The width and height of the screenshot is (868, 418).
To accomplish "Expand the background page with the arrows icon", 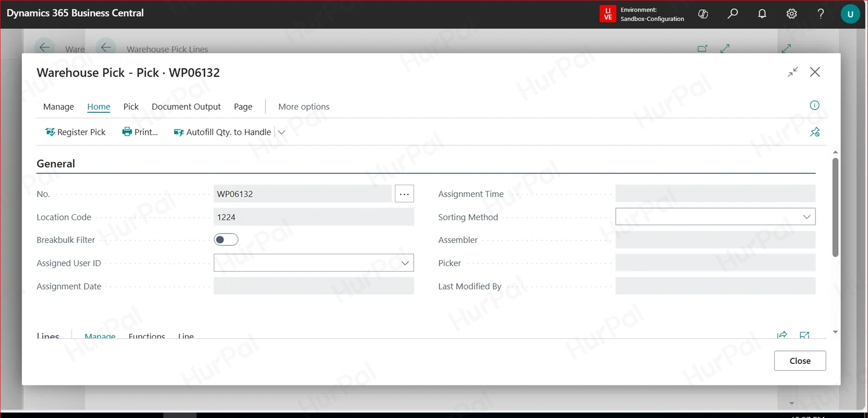I will 725,48.
